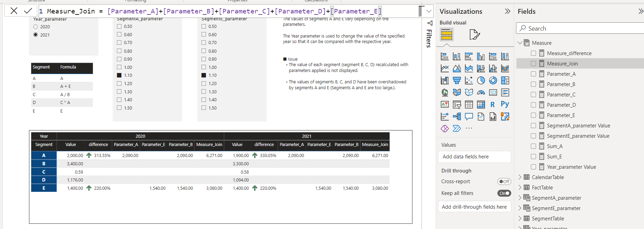Image resolution: width=644 pixels, height=229 pixels.
Task: Collapse the Measure table in Fields
Action: 520,43
